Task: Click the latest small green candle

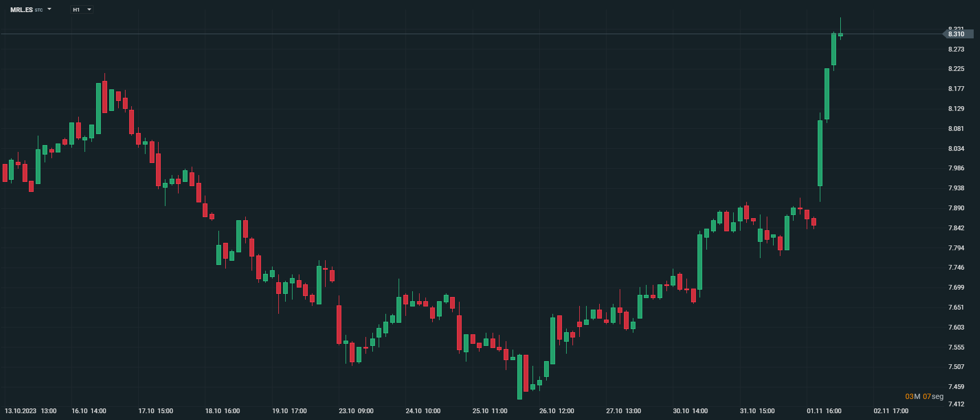Action: 840,35
